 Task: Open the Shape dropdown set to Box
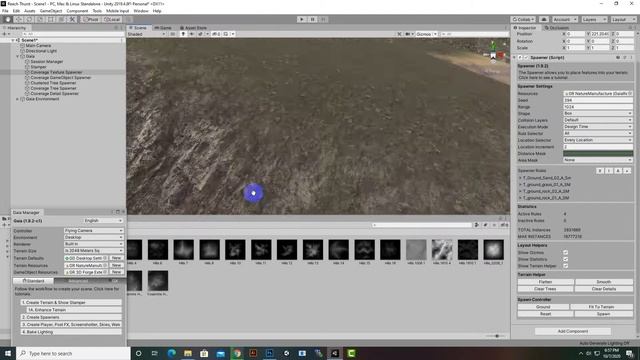pyautogui.click(x=598, y=113)
